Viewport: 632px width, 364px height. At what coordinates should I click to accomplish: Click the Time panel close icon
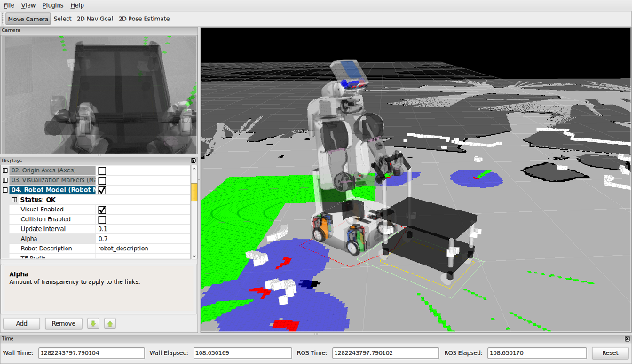point(627,339)
